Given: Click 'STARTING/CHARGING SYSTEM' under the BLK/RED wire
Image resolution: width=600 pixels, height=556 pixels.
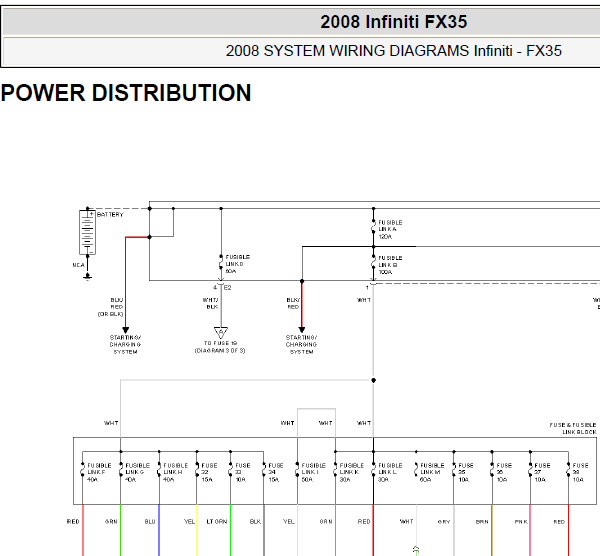Looking at the screenshot, I should click(x=302, y=345).
